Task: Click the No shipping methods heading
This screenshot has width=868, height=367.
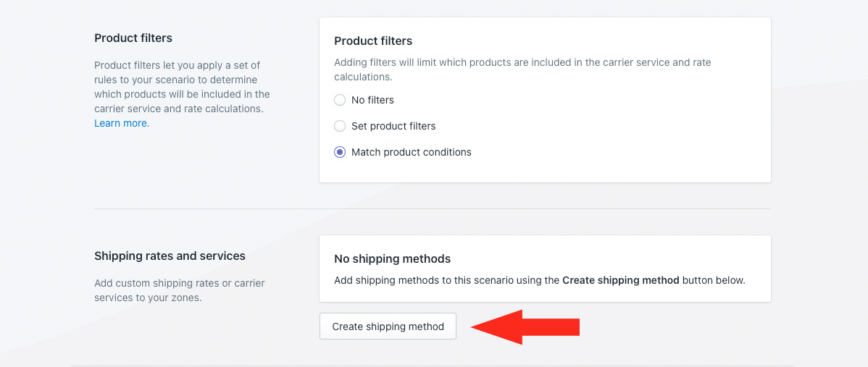Action: [x=392, y=258]
